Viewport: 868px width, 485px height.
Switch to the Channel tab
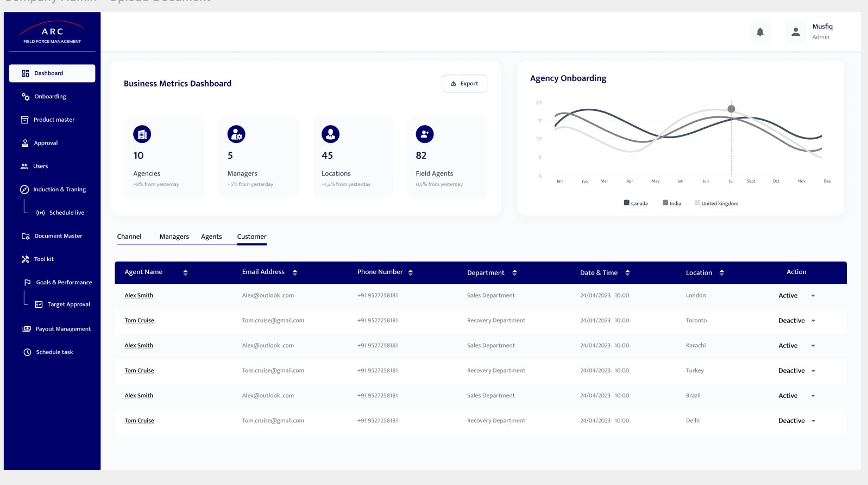click(129, 237)
